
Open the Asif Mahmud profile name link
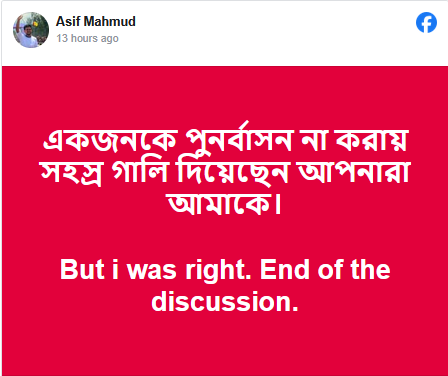click(x=96, y=22)
